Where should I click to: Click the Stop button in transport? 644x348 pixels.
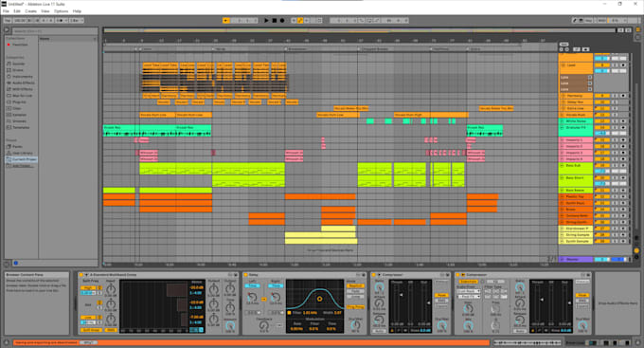(x=274, y=20)
